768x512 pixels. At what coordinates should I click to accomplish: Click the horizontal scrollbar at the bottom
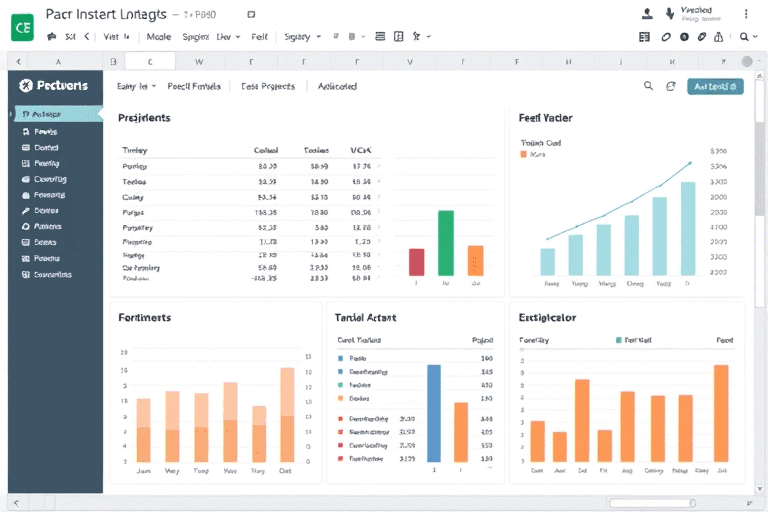652,502
